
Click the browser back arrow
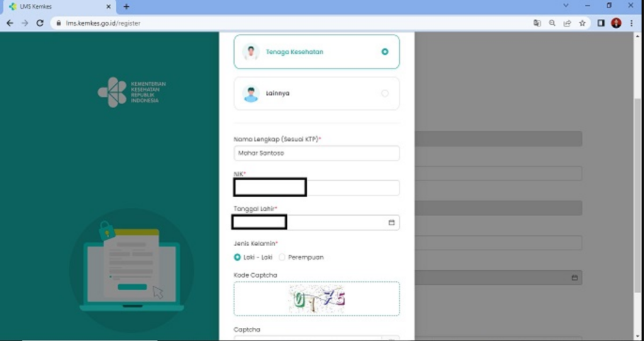9,23
